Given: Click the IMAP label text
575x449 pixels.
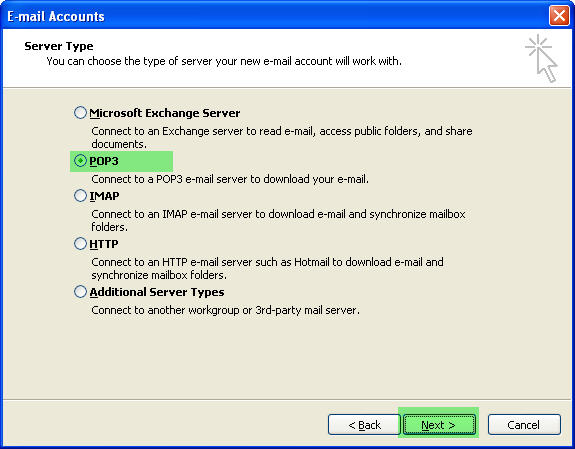Looking at the screenshot, I should [x=104, y=196].
